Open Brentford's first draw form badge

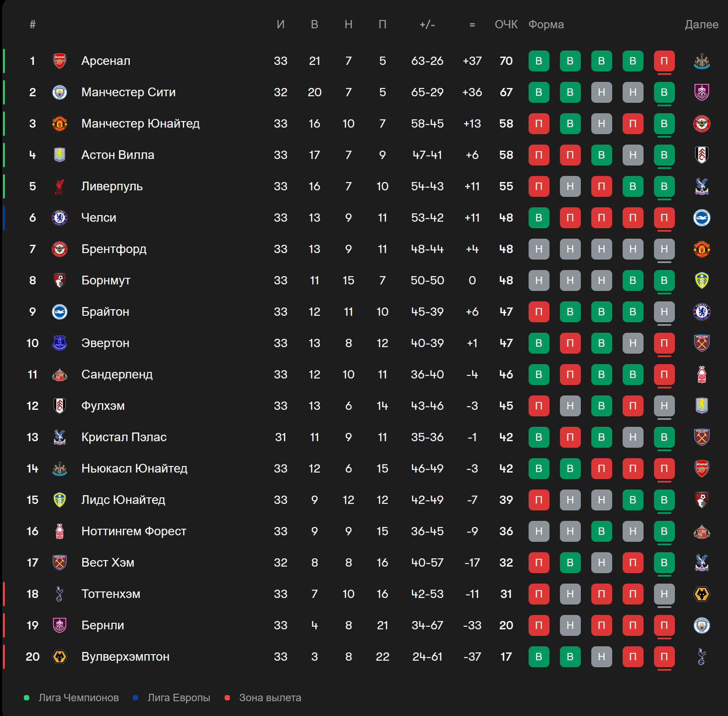point(539,249)
